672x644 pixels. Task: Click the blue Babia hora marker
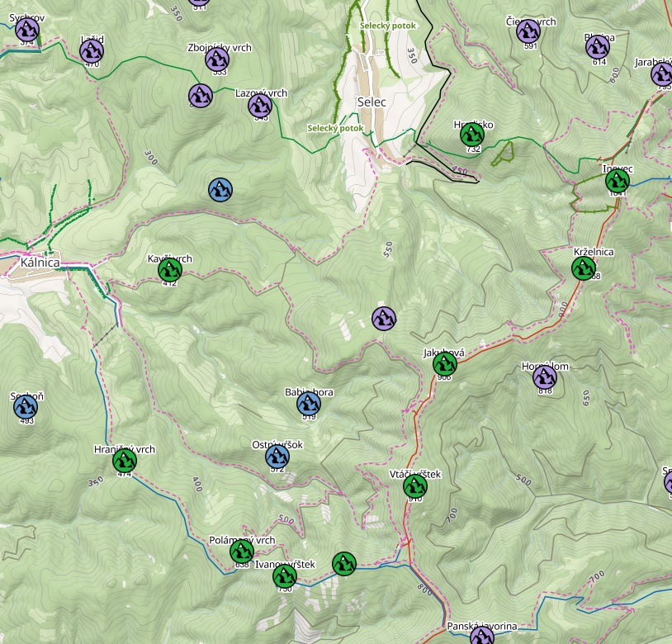[309, 404]
